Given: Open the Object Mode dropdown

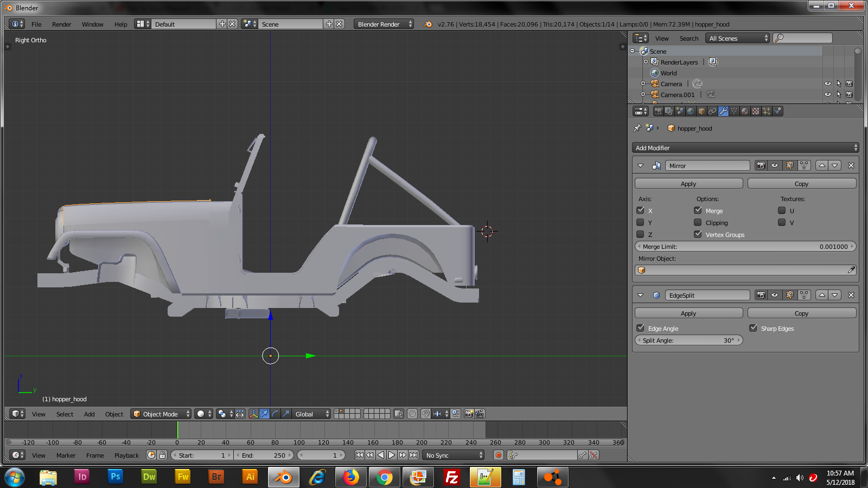Looking at the screenshot, I should tap(161, 414).
